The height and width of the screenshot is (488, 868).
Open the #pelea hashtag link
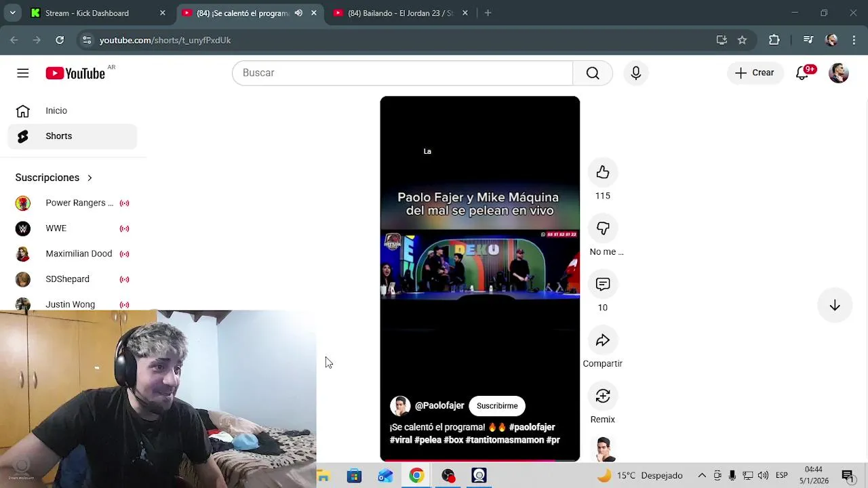[x=428, y=440]
